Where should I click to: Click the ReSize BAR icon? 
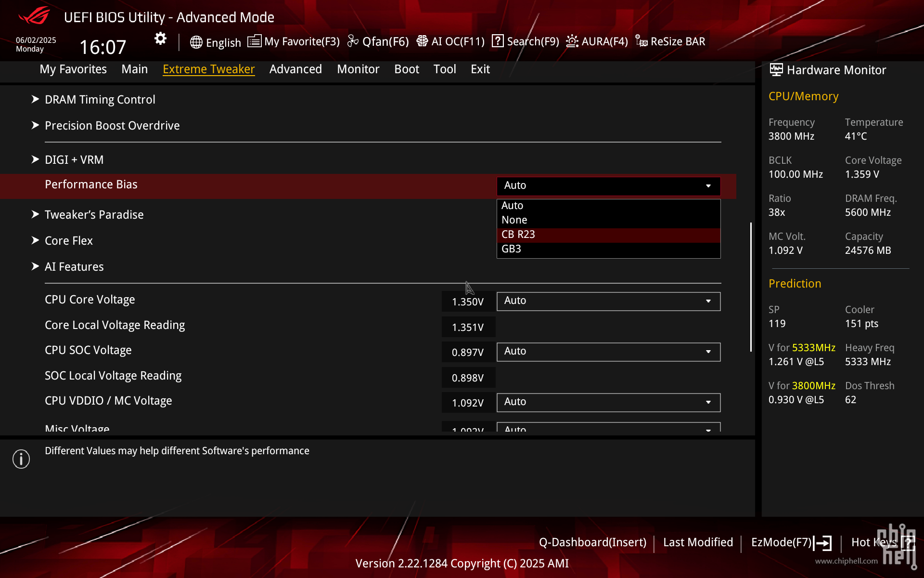641,41
